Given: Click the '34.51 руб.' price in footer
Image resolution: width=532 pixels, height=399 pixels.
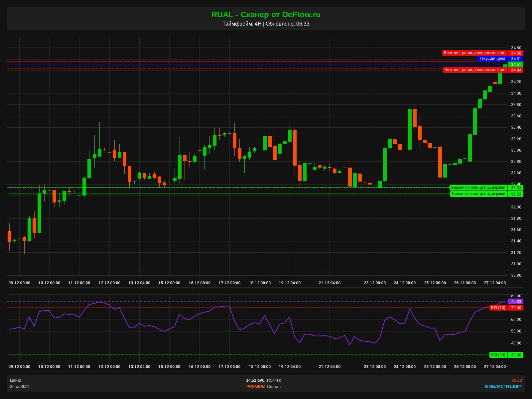Looking at the screenshot, I should click(x=256, y=380).
